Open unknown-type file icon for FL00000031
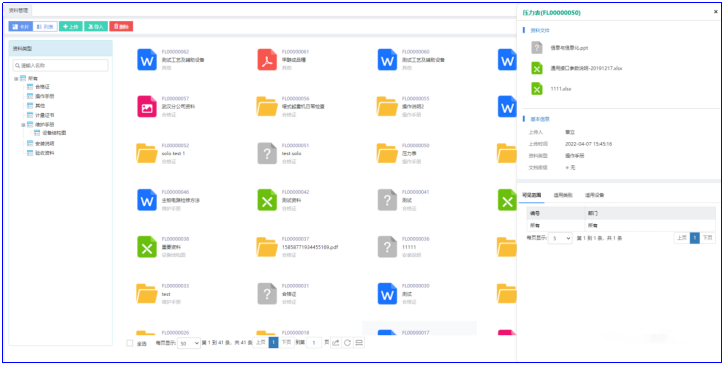The width and height of the screenshot is (725, 365). [x=267, y=294]
